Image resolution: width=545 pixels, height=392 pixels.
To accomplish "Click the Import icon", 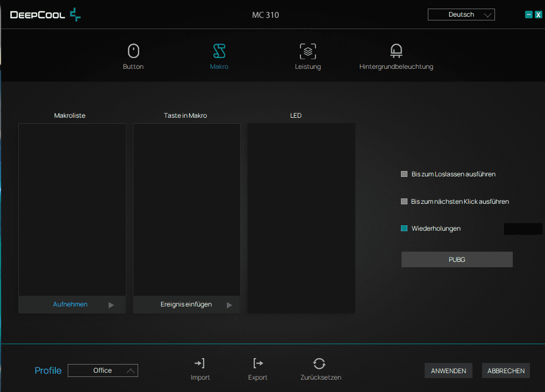I will (x=199, y=364).
